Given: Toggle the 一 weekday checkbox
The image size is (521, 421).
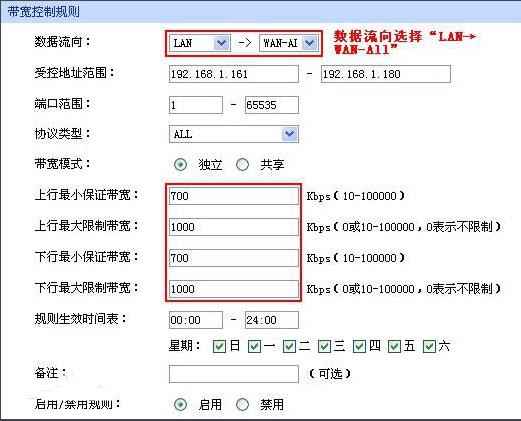Looking at the screenshot, I should click(x=254, y=346).
